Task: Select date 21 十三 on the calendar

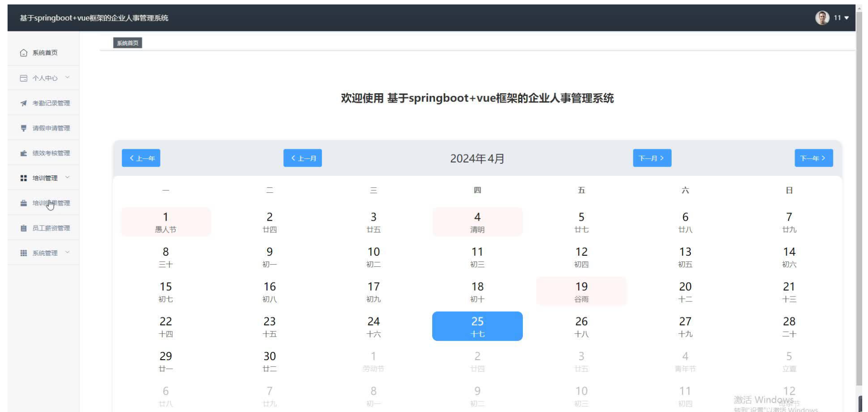Action: click(x=789, y=292)
